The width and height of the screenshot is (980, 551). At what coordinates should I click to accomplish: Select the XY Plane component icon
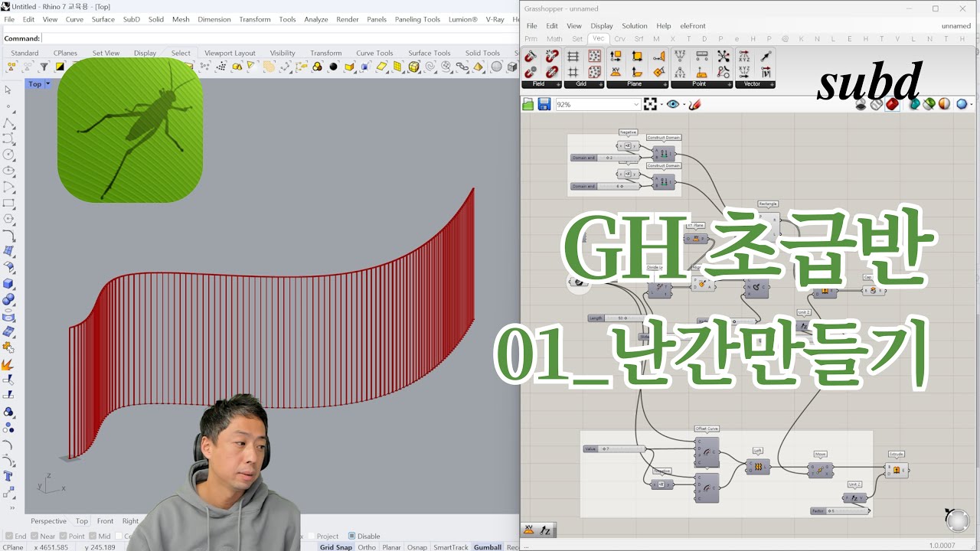pyautogui.click(x=616, y=72)
